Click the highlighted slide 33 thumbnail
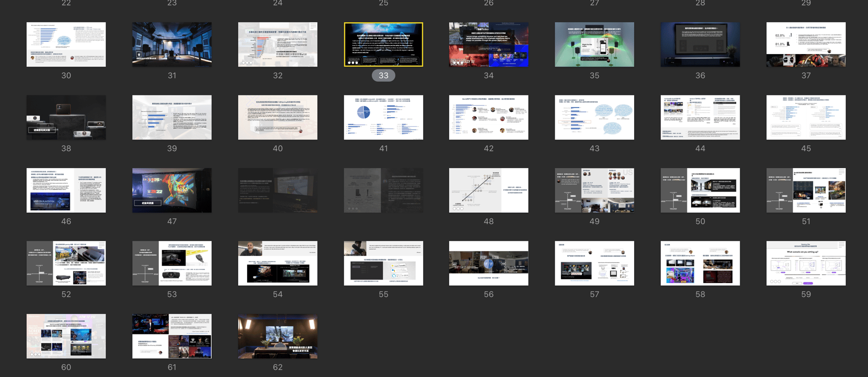The width and height of the screenshot is (868, 377). 384,45
